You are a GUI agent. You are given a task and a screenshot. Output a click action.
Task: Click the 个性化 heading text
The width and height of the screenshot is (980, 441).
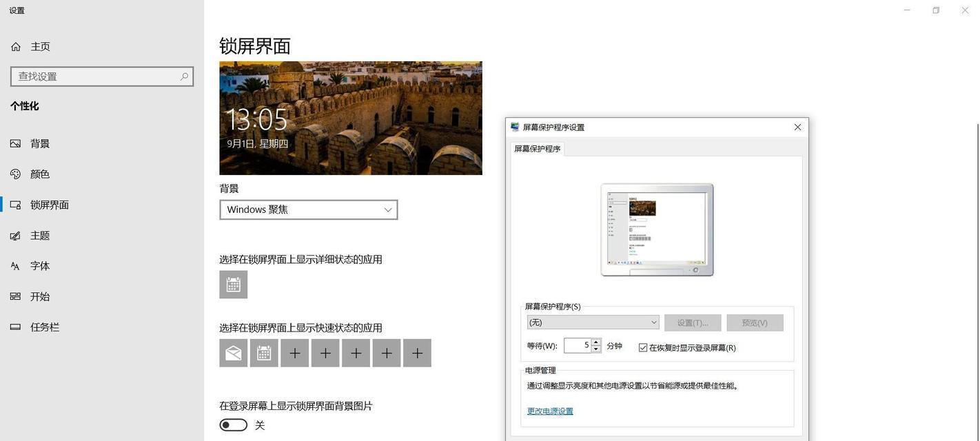(24, 106)
